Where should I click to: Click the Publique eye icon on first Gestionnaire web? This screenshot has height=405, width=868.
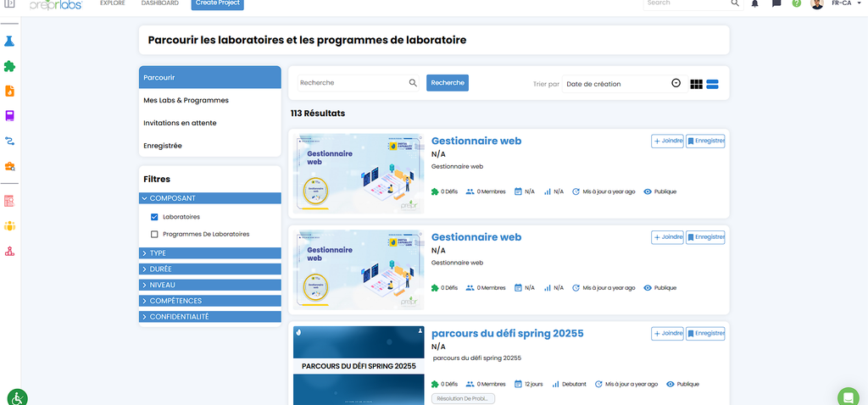tap(648, 191)
